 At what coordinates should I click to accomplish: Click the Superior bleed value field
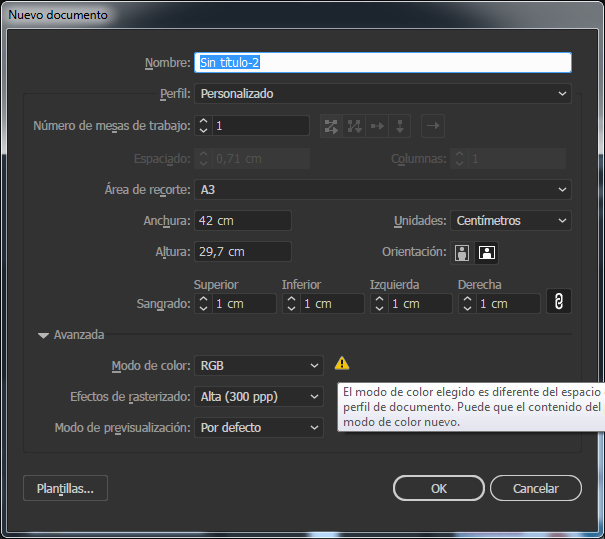pos(244,304)
